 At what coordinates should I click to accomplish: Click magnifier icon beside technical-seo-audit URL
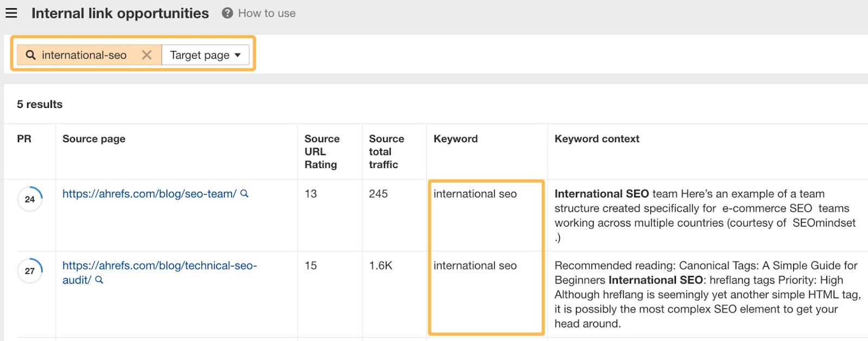[99, 280]
